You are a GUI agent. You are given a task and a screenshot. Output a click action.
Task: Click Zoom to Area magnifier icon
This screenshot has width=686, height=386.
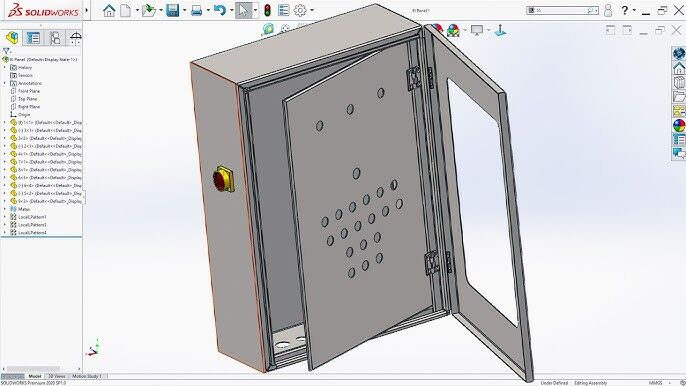(285, 29)
